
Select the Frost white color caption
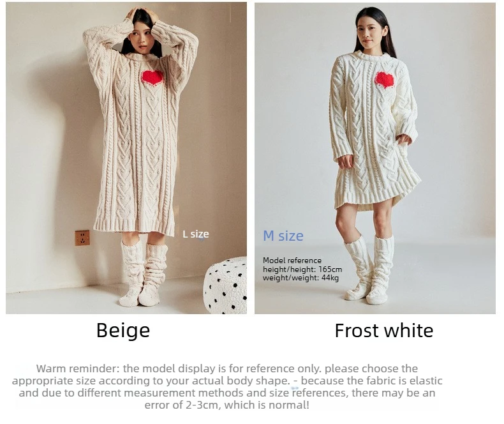384,331
